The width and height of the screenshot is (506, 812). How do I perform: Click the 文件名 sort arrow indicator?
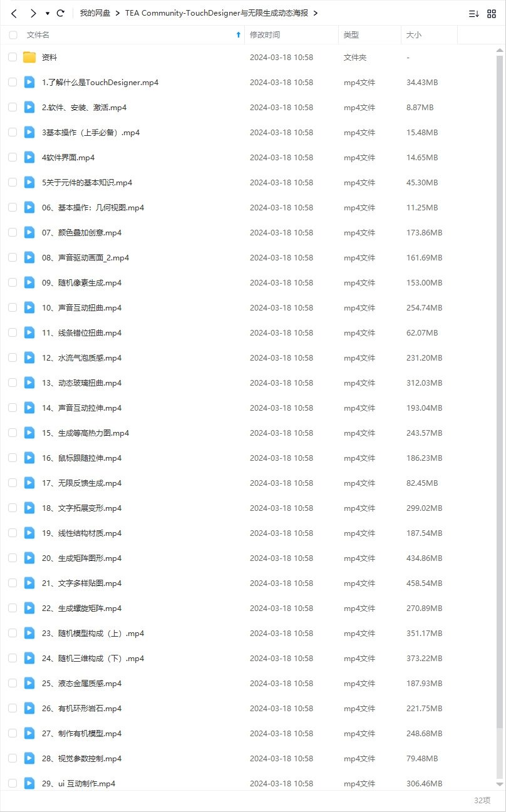pos(238,35)
